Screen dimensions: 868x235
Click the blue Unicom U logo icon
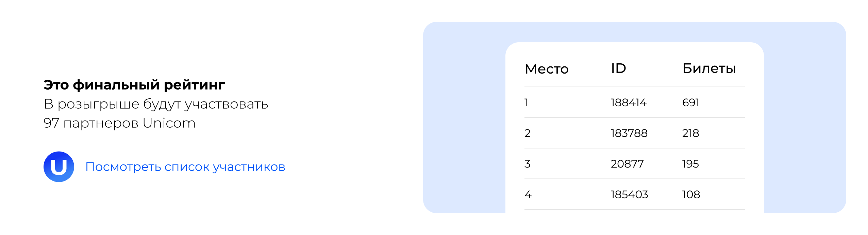(59, 167)
